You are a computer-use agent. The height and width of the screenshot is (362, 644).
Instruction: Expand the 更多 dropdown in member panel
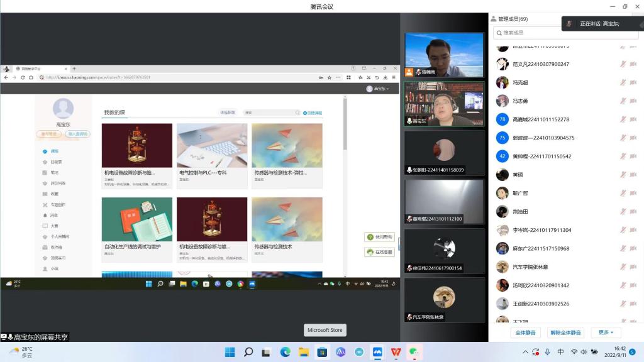(606, 332)
